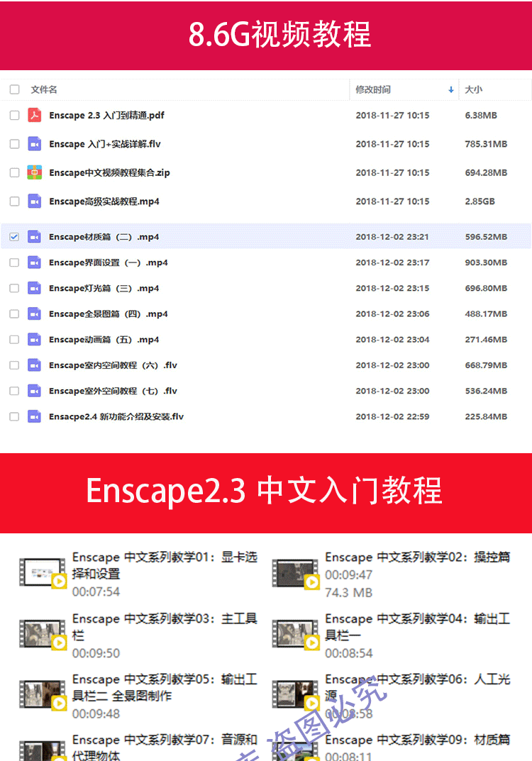Screen dimensions: 532x761
Task: Click the video icon of Enscape高级实战教程.mp4
Action: [35, 201]
